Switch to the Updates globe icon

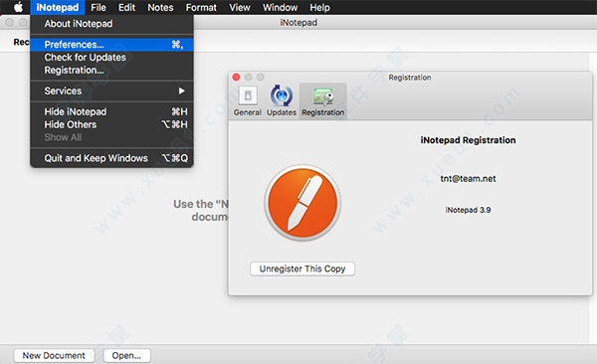click(x=282, y=100)
